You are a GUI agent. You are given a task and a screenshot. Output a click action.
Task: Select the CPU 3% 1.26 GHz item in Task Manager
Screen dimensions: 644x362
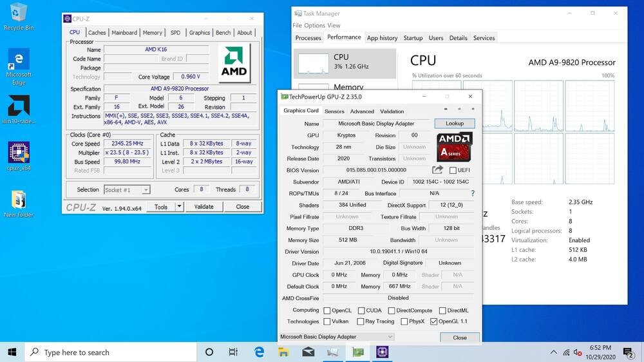tap(345, 64)
